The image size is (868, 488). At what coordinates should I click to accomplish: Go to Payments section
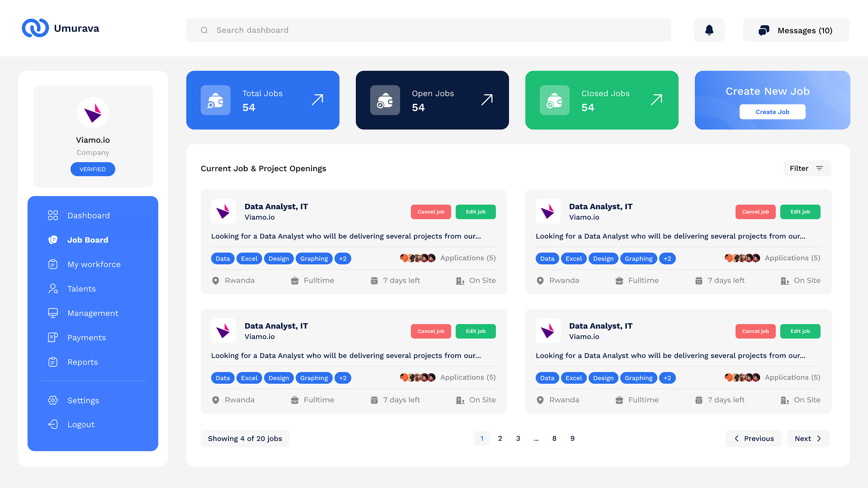coord(86,337)
